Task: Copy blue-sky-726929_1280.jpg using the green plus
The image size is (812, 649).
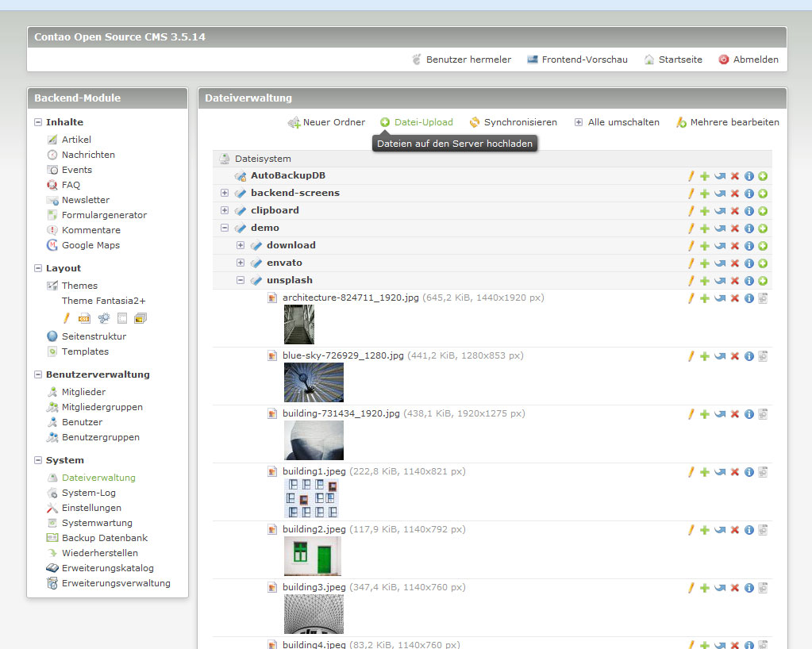Action: tap(705, 356)
